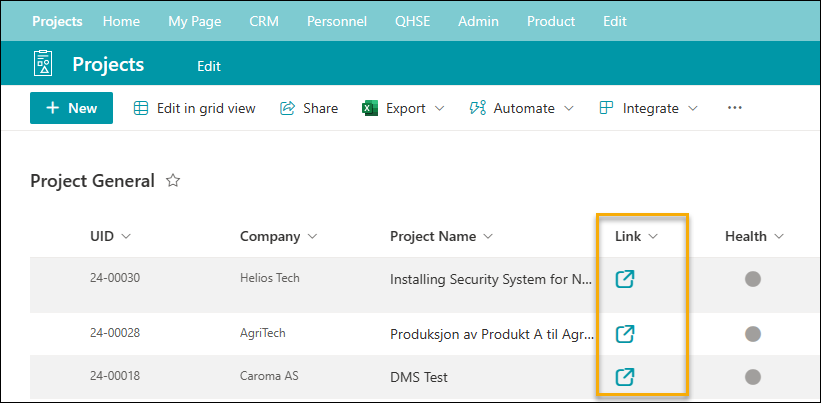Select UID cell 24-00028
Viewport: 821px width, 403px height.
[x=115, y=332]
